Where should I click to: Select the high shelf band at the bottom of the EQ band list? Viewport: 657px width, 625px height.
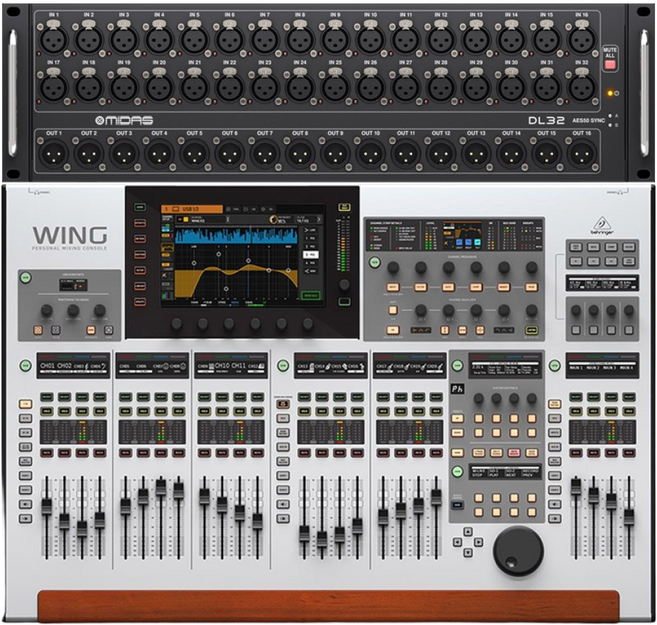[x=311, y=271]
